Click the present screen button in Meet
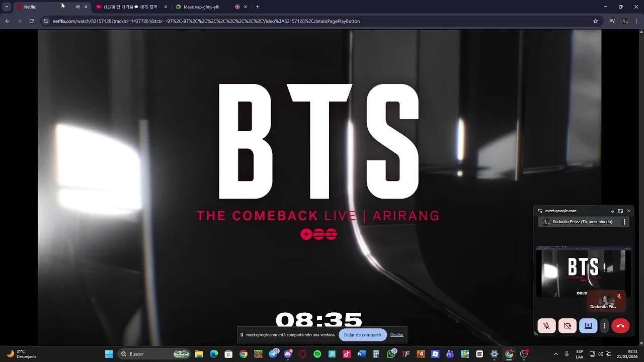 click(x=588, y=326)
